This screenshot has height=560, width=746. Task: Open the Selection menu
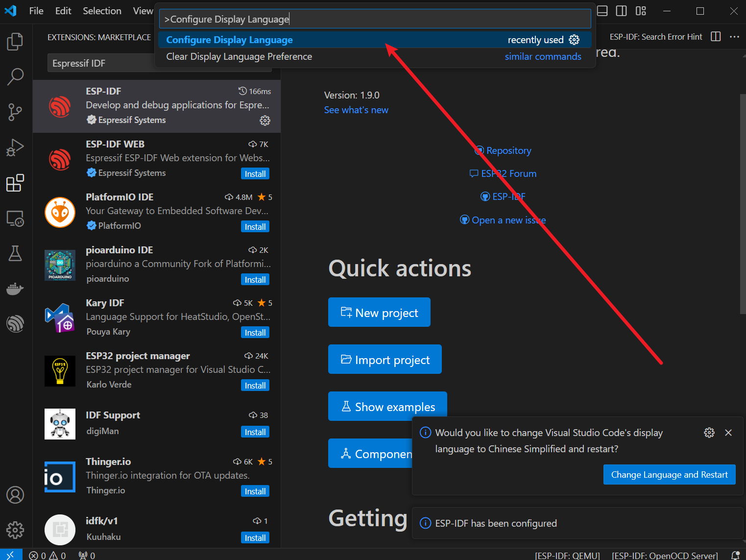coord(102,11)
